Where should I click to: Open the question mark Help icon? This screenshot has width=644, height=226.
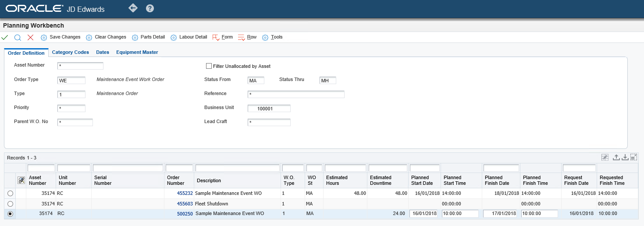[150, 8]
